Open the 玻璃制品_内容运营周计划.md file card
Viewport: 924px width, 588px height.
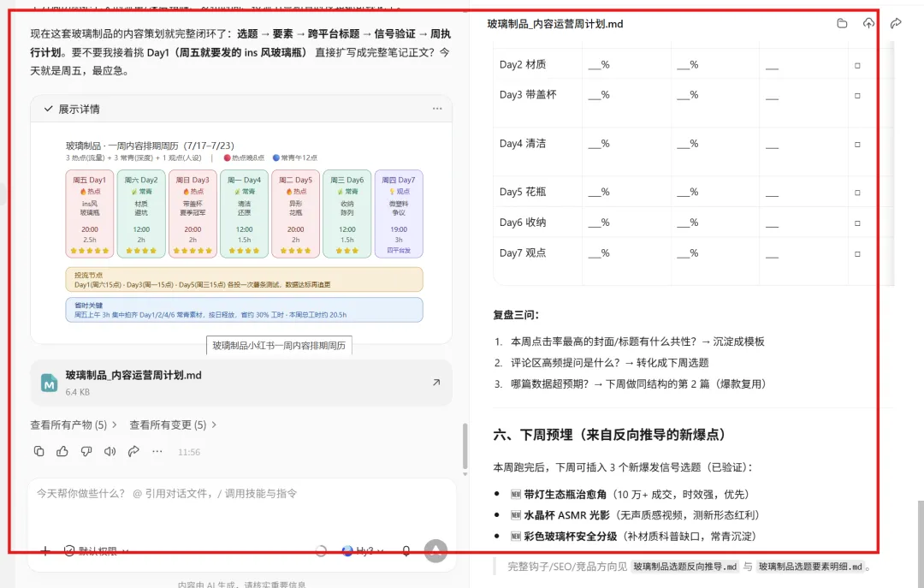tap(241, 383)
